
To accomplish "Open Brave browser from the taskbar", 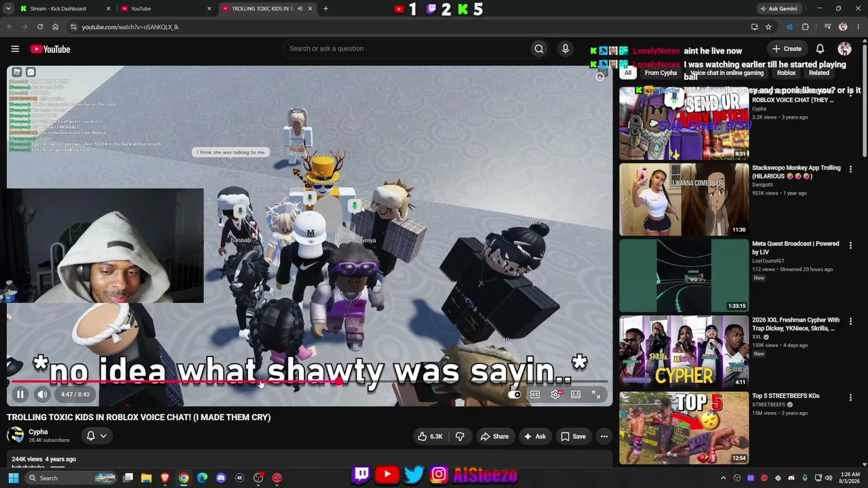I will 165,478.
